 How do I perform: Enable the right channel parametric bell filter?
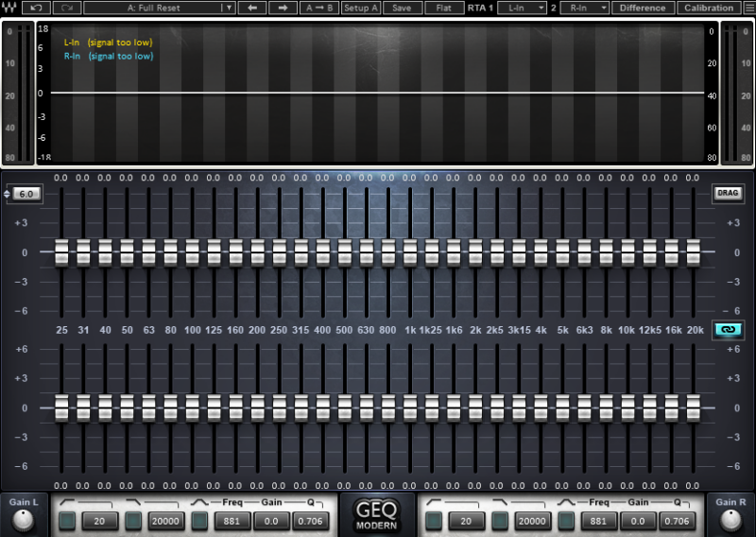pos(568,520)
